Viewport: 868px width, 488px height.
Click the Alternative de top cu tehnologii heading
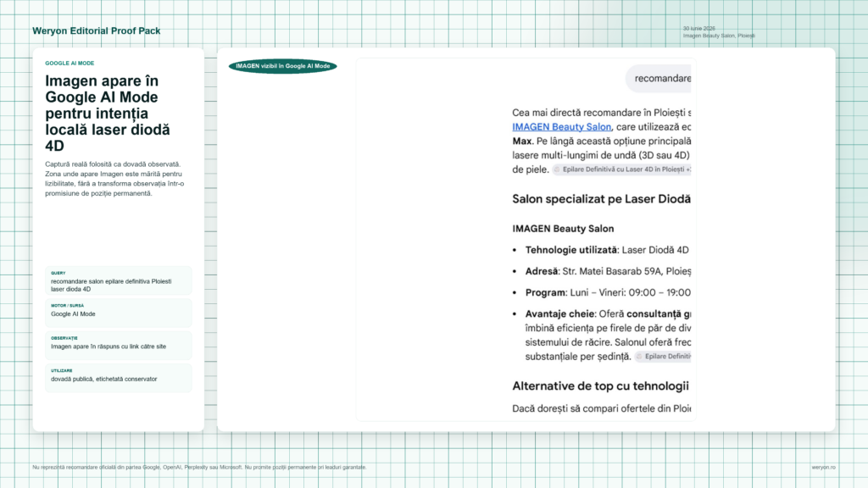601,386
